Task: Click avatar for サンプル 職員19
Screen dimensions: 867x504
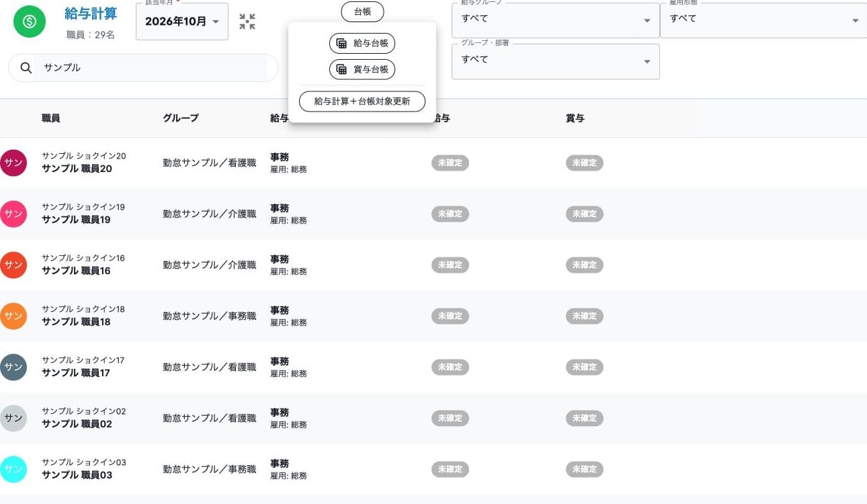Action: [13, 214]
